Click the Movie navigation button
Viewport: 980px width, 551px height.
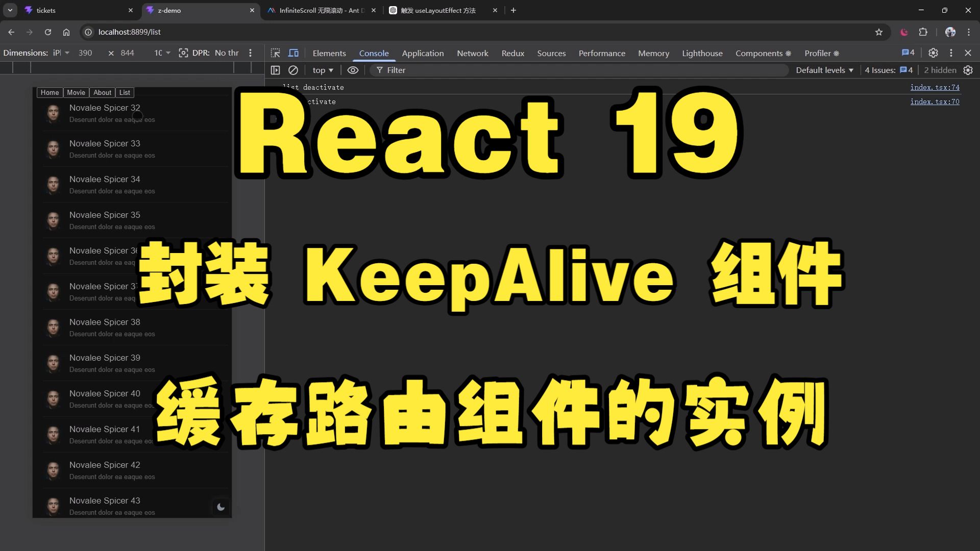click(76, 92)
